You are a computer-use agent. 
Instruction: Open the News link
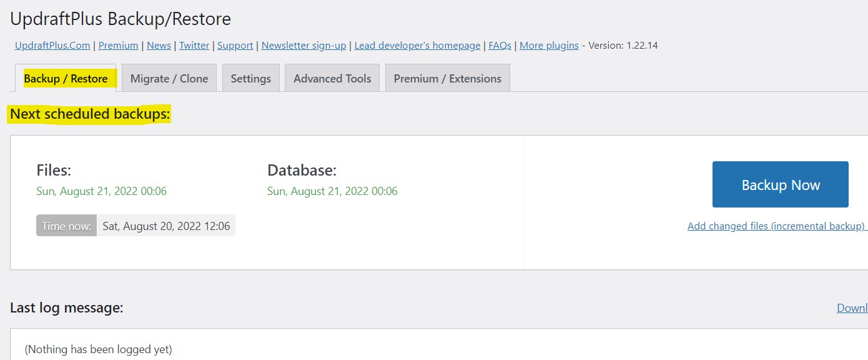[159, 45]
